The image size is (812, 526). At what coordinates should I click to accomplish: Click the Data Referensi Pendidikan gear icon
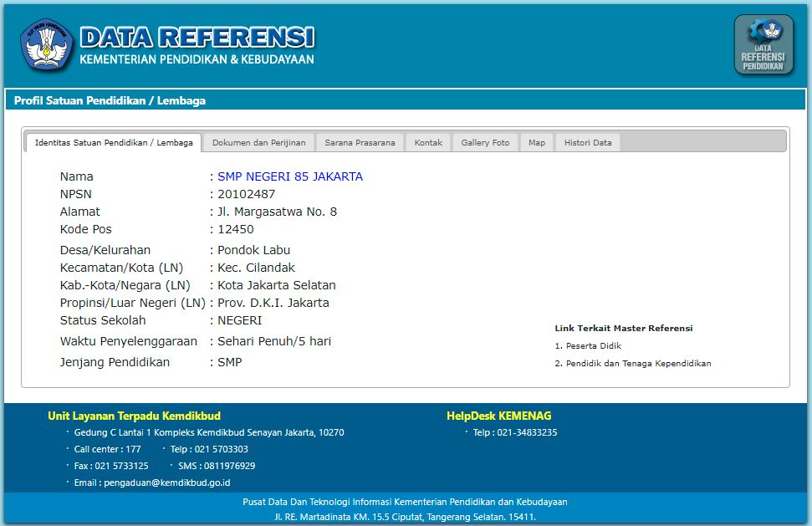pyautogui.click(x=763, y=44)
